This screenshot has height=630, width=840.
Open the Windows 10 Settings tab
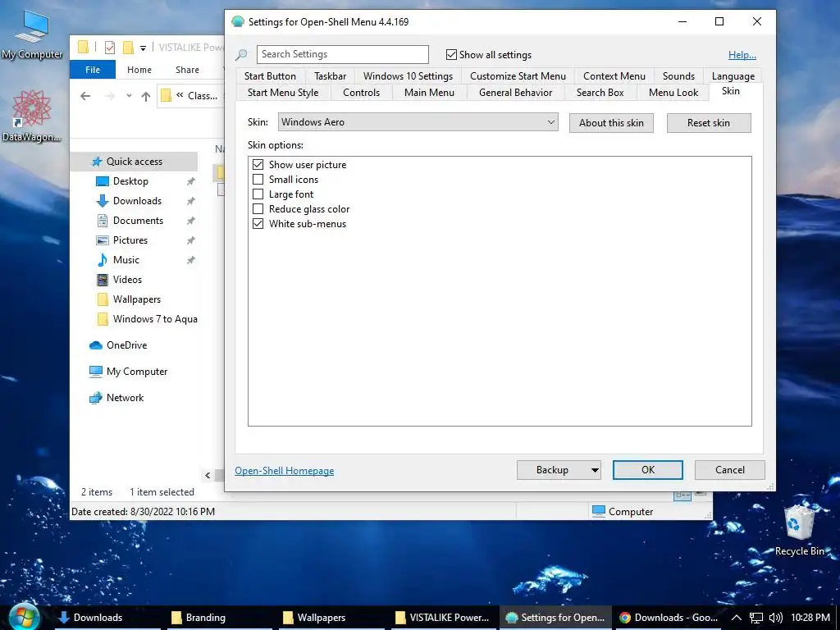[x=408, y=76]
